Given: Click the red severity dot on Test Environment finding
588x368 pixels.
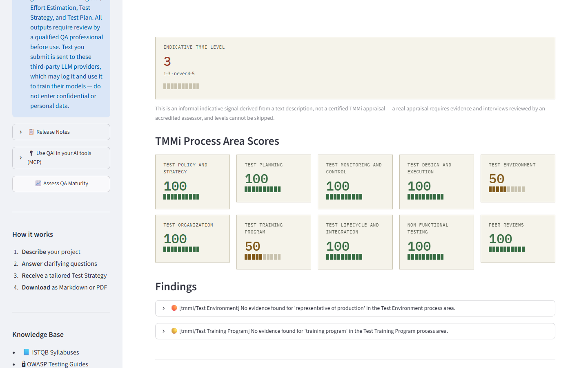Looking at the screenshot, I should [174, 308].
